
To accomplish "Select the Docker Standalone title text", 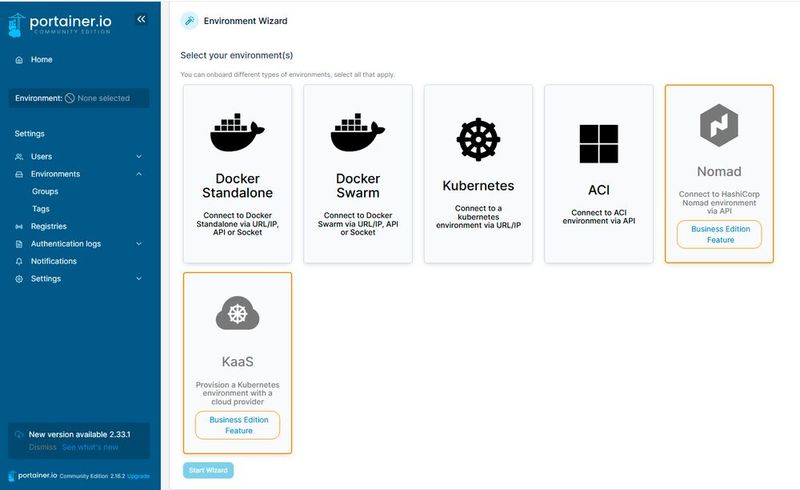I will [237, 186].
